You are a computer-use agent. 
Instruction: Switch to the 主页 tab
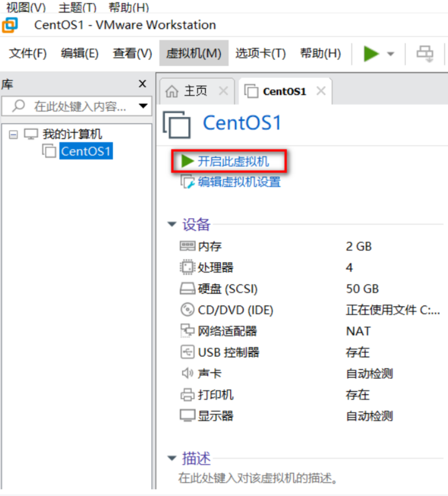pos(196,91)
